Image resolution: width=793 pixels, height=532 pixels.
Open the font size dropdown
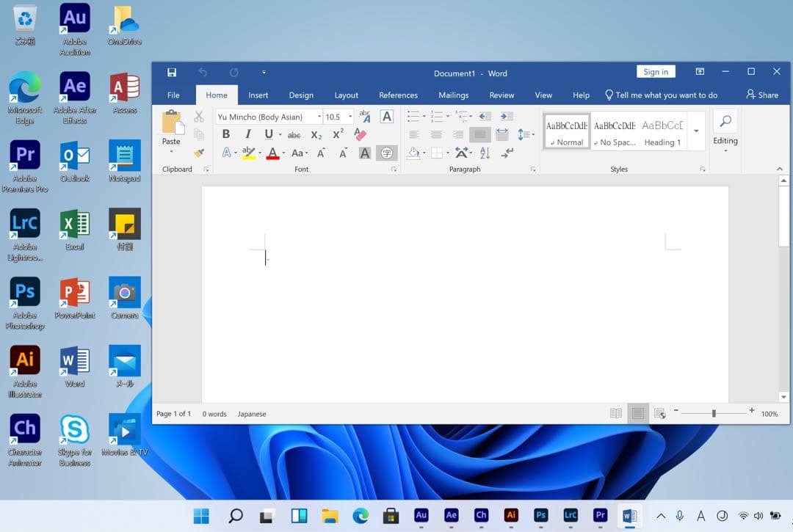point(350,117)
